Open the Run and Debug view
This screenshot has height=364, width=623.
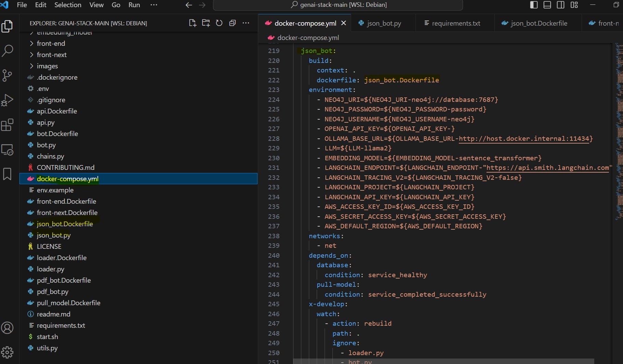tap(8, 100)
